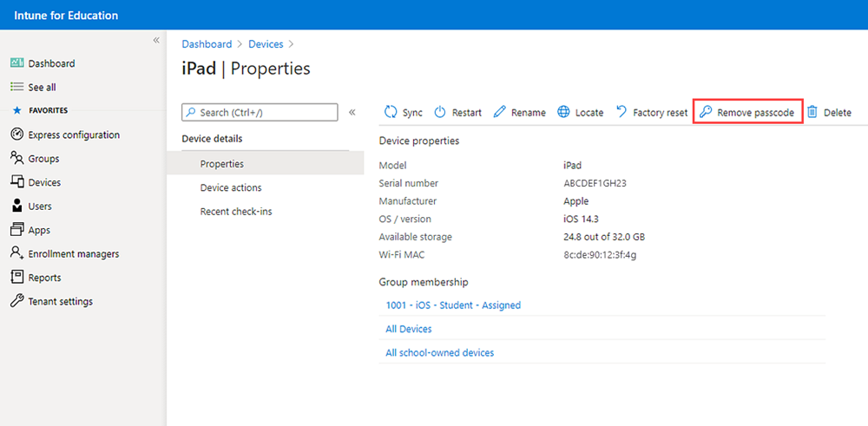This screenshot has width=868, height=426.
Task: Click the Delete trash can icon
Action: (812, 112)
